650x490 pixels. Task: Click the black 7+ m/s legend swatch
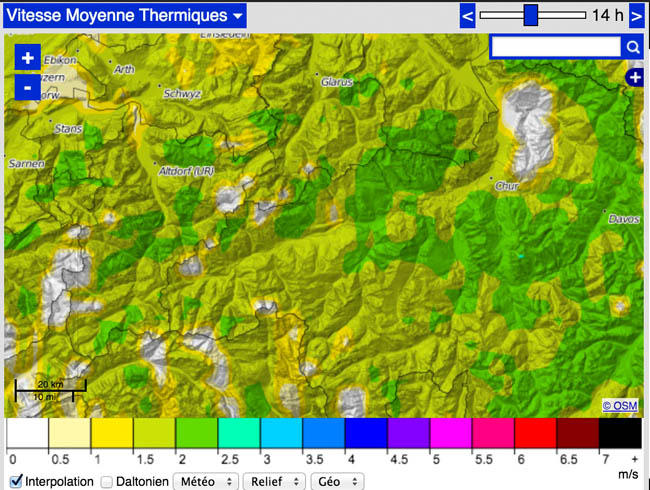[620, 433]
